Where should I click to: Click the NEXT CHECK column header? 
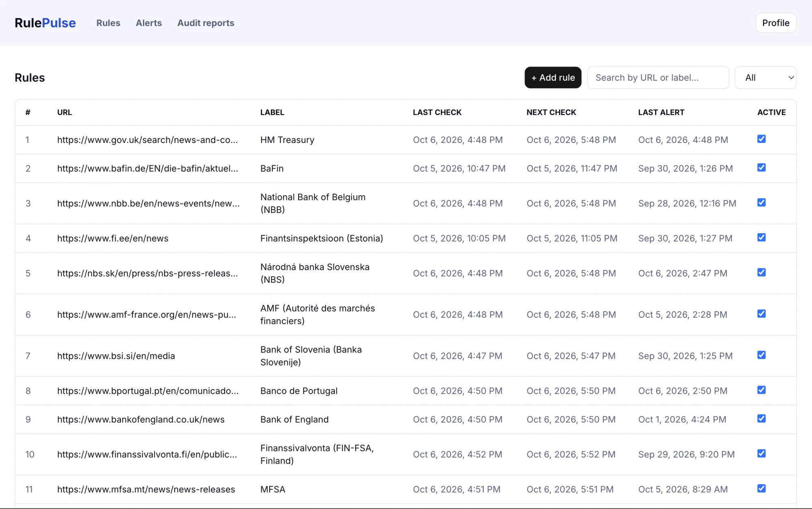point(551,112)
